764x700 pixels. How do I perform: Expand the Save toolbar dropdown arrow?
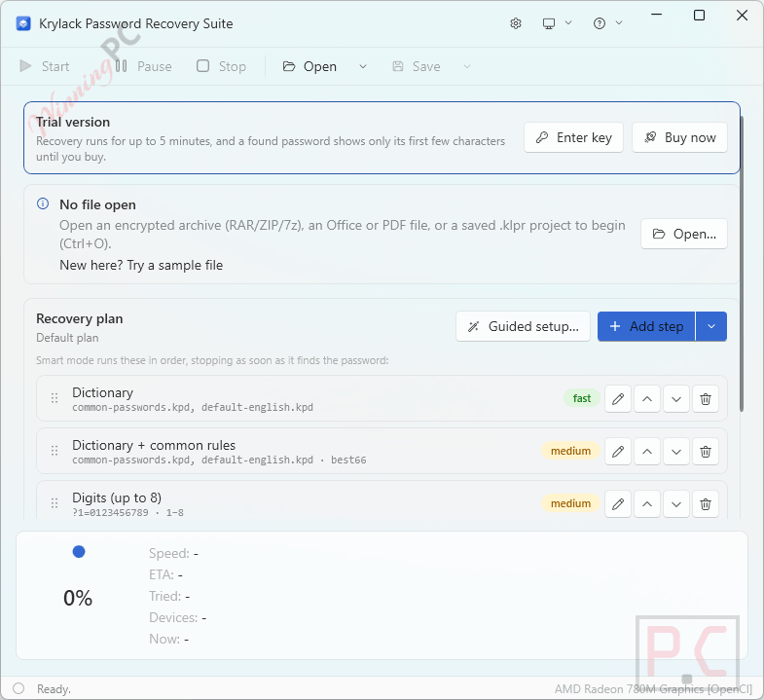pyautogui.click(x=467, y=66)
